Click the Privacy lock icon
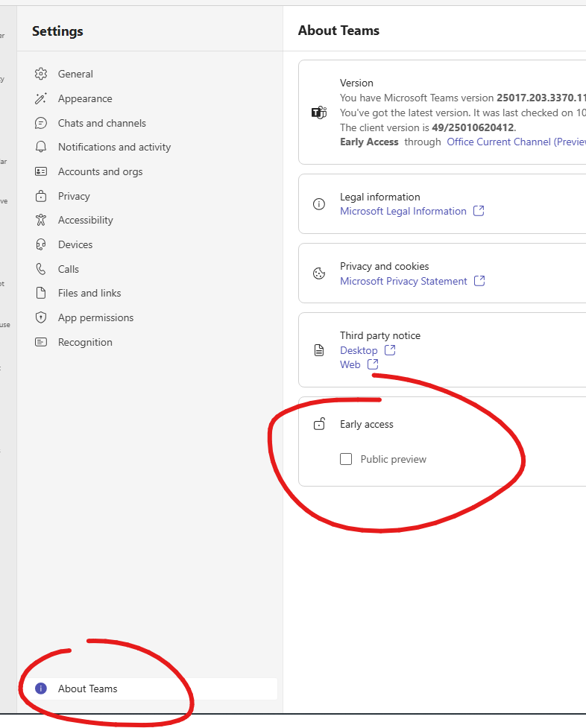 [x=41, y=196]
